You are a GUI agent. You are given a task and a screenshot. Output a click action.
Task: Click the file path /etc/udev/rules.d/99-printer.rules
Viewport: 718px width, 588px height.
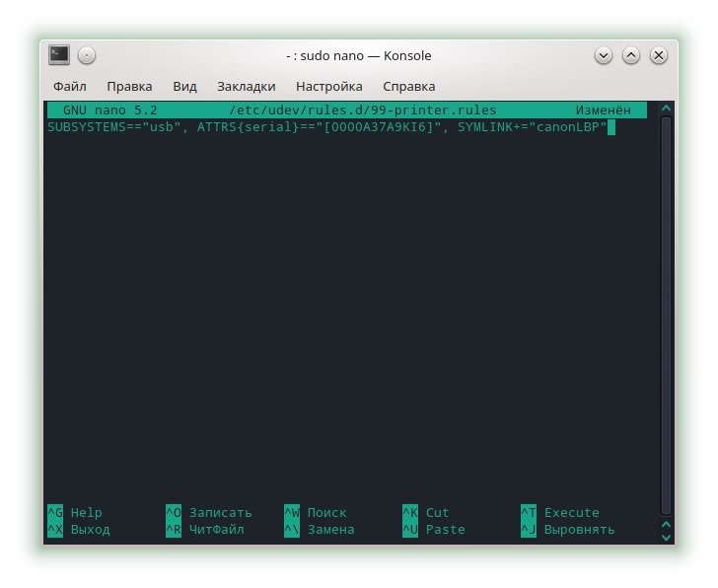[x=363, y=110]
